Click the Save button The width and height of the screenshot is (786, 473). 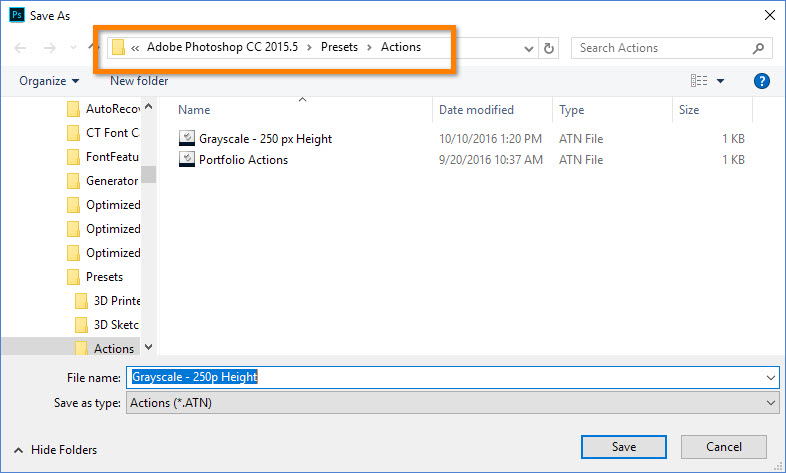(623, 447)
